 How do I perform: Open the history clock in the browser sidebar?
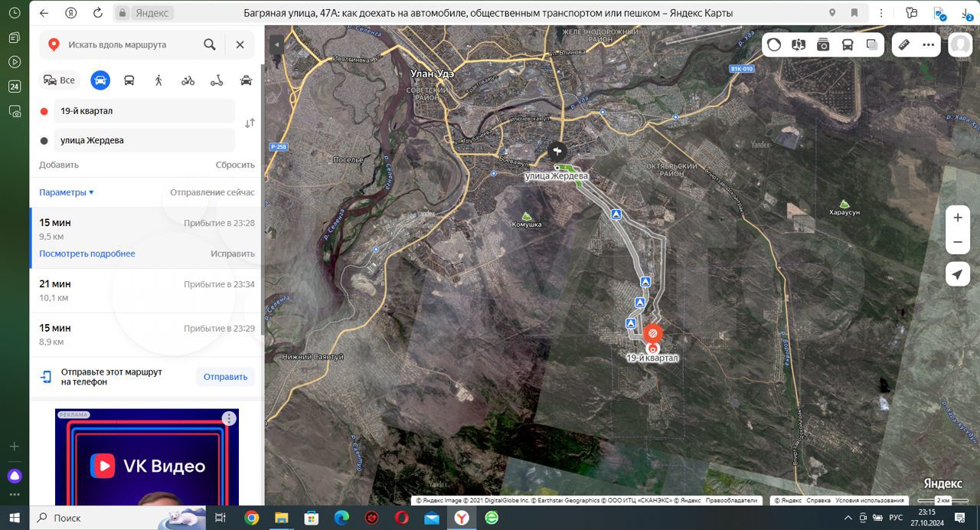tap(15, 13)
